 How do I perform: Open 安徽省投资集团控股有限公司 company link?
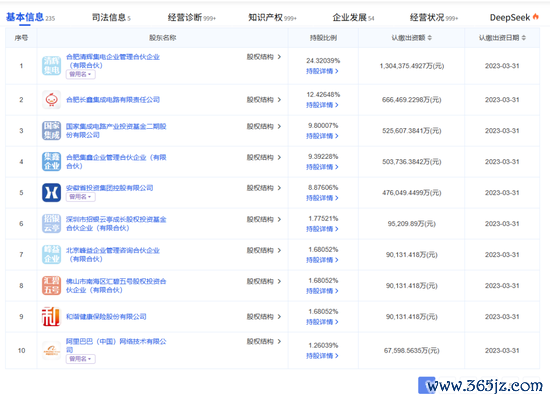point(109,188)
